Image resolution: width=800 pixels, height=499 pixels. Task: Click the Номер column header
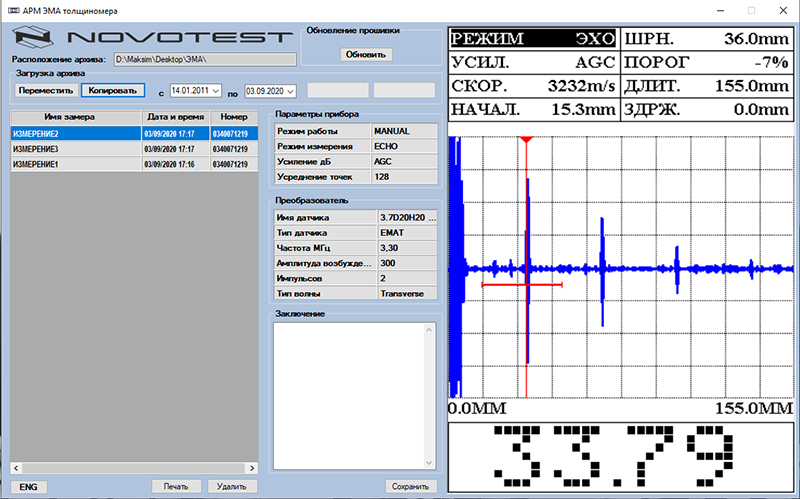click(x=234, y=117)
